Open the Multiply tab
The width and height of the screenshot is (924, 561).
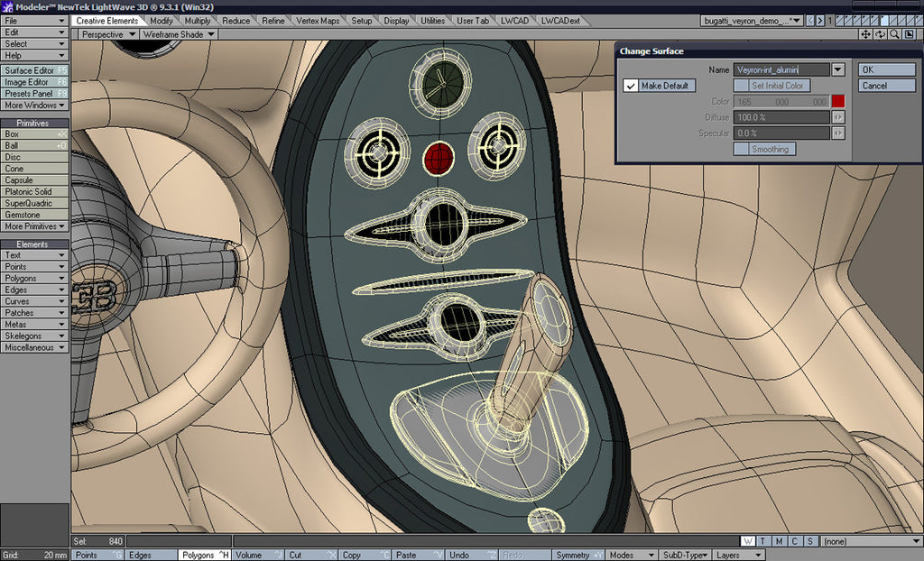tap(198, 21)
